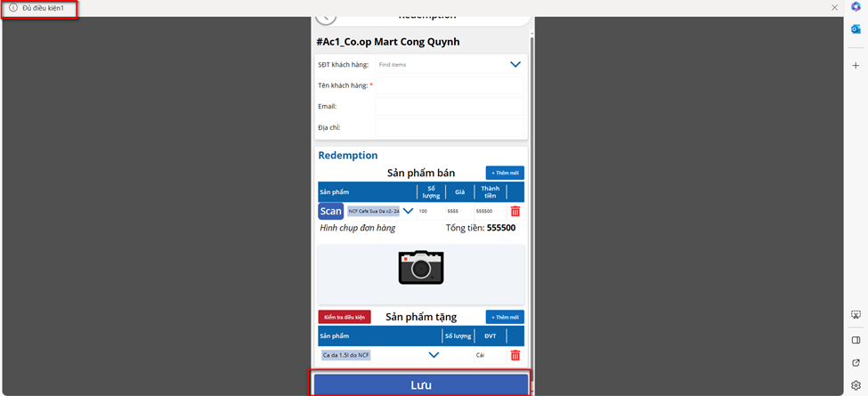Click the back arrow beside Redemption title
The height and width of the screenshot is (396, 868).
click(x=326, y=17)
